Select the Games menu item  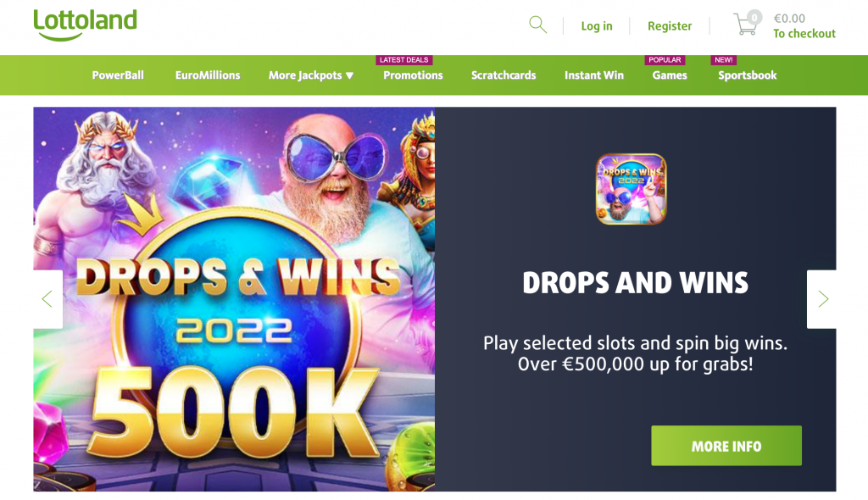[670, 75]
